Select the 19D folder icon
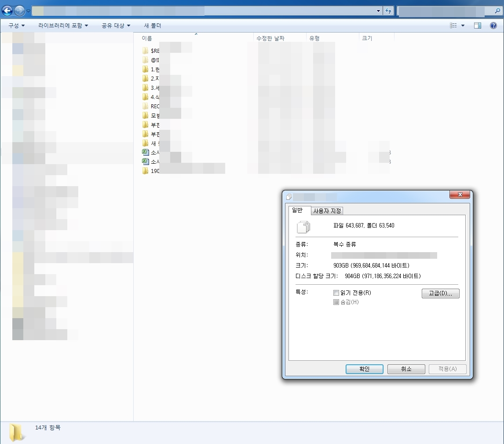504x444 pixels. point(145,171)
